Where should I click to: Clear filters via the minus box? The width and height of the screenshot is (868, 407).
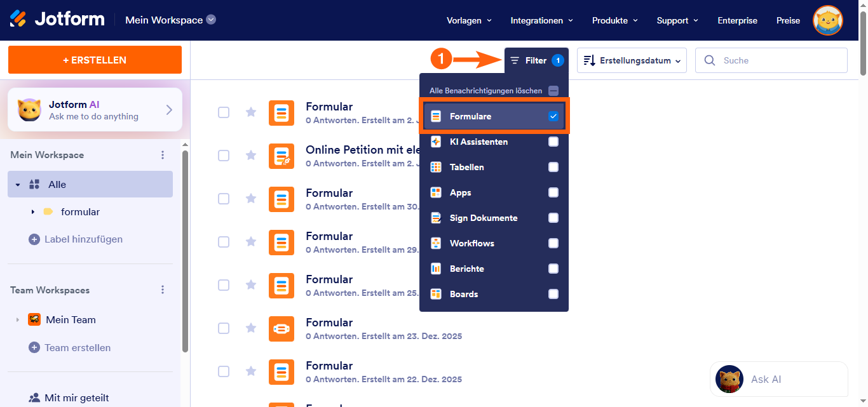tap(553, 91)
